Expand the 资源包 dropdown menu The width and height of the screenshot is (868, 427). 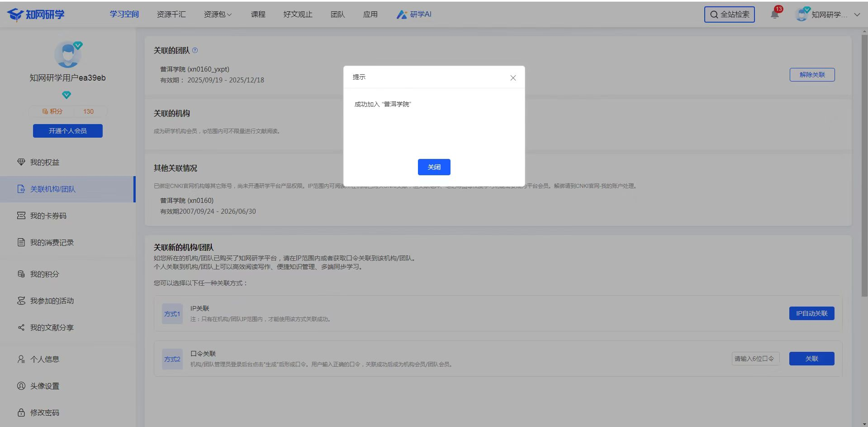tap(218, 14)
